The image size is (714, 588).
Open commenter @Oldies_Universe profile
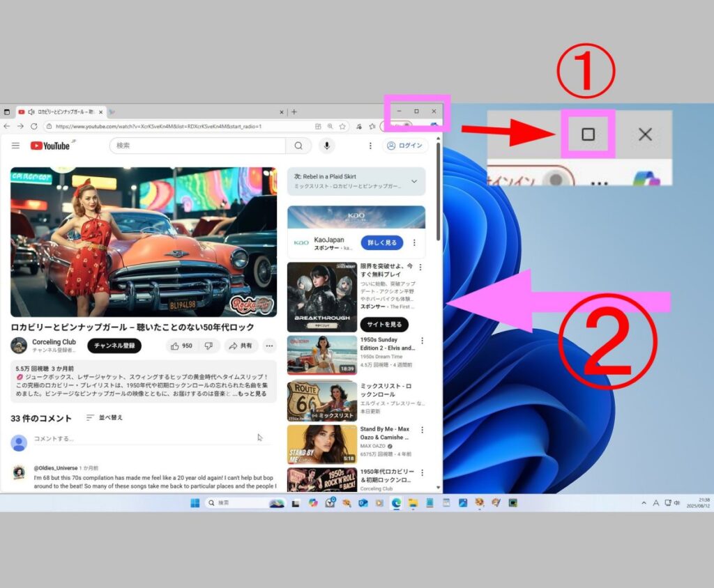(56, 468)
